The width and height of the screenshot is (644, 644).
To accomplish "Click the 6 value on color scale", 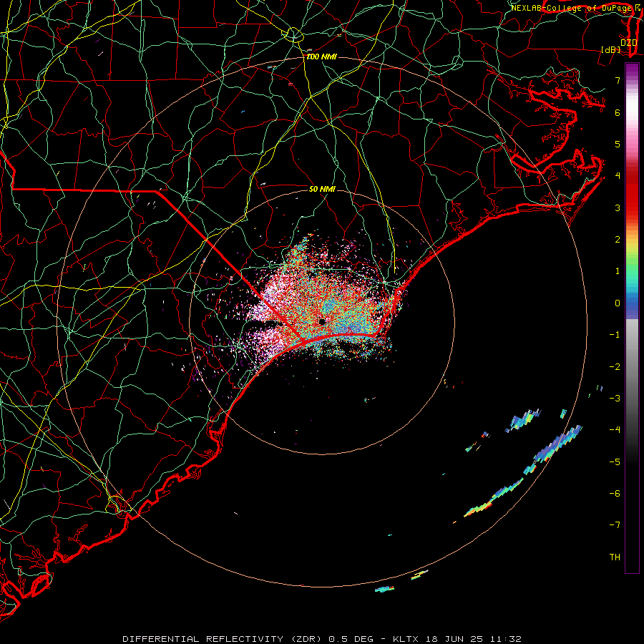I will pos(618,112).
